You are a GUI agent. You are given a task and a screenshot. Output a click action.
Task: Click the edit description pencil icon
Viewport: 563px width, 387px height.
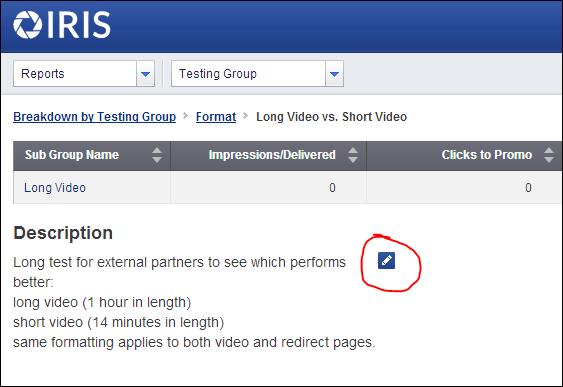(386, 260)
